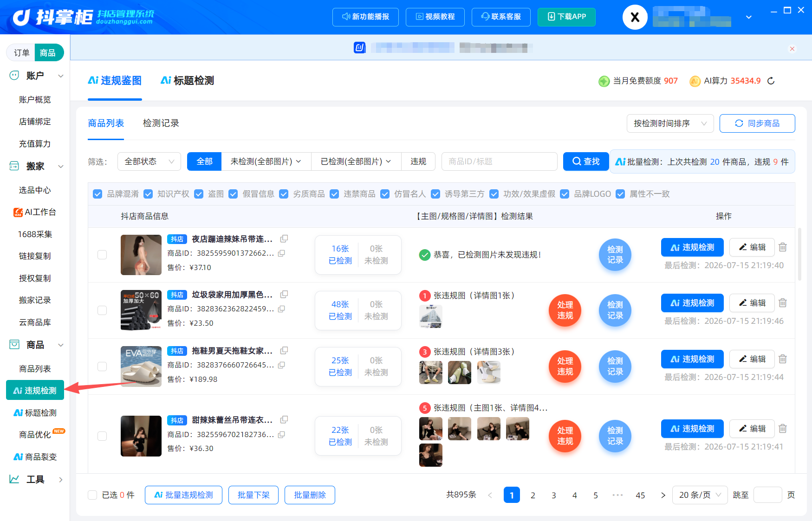Expand 已检测(全部图片) dropdown

[x=356, y=161]
